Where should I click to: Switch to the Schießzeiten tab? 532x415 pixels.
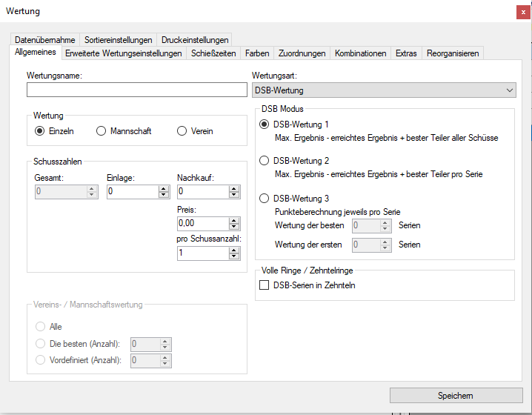tap(213, 53)
